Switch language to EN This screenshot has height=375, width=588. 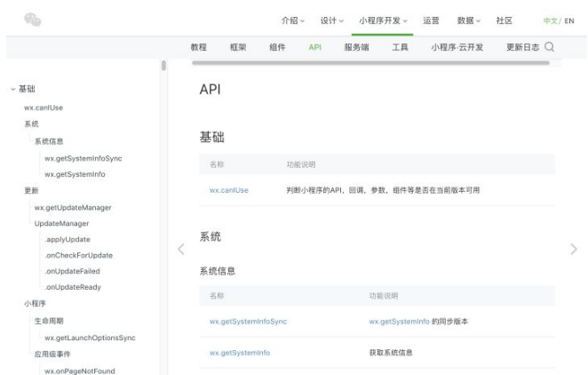[569, 21]
